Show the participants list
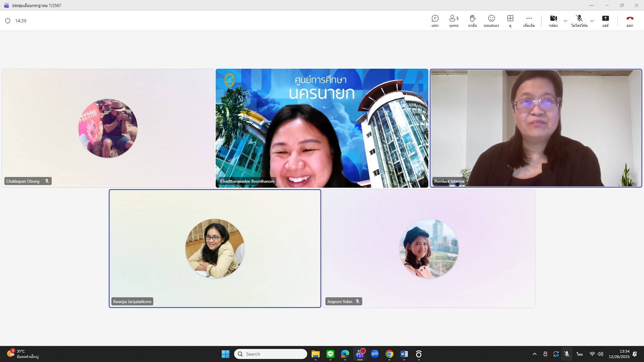Screen dimensions: 644x362 click(x=453, y=21)
